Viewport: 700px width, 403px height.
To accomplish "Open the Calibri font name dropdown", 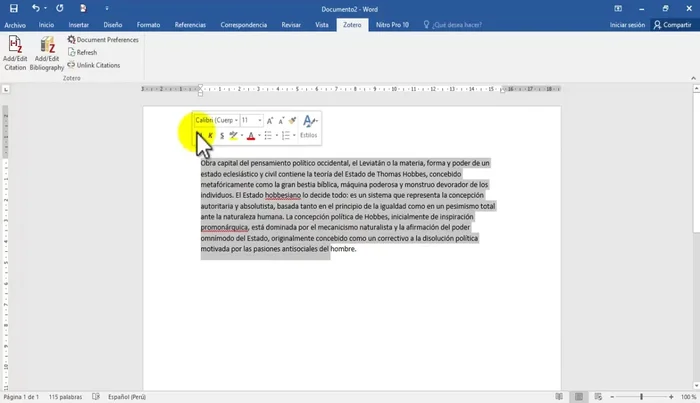I will (236, 120).
